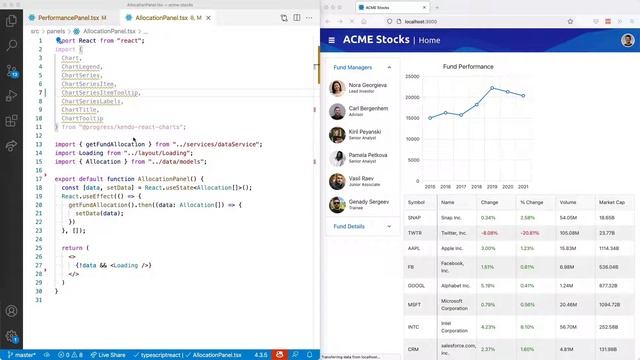640x360 pixels.
Task: Open browser overflow chevron in toolbar
Action: (620, 21)
